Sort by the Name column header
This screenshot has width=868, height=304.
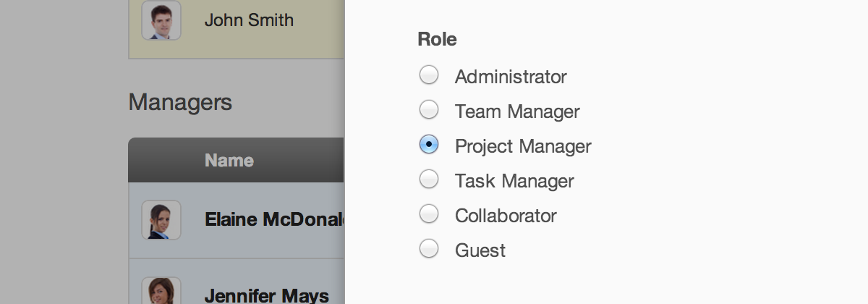click(229, 160)
